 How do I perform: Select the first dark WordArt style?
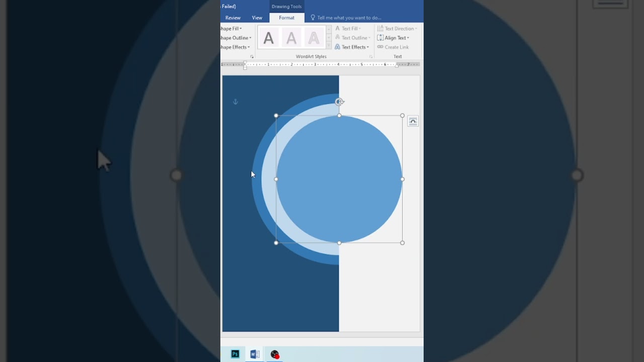[x=269, y=38]
